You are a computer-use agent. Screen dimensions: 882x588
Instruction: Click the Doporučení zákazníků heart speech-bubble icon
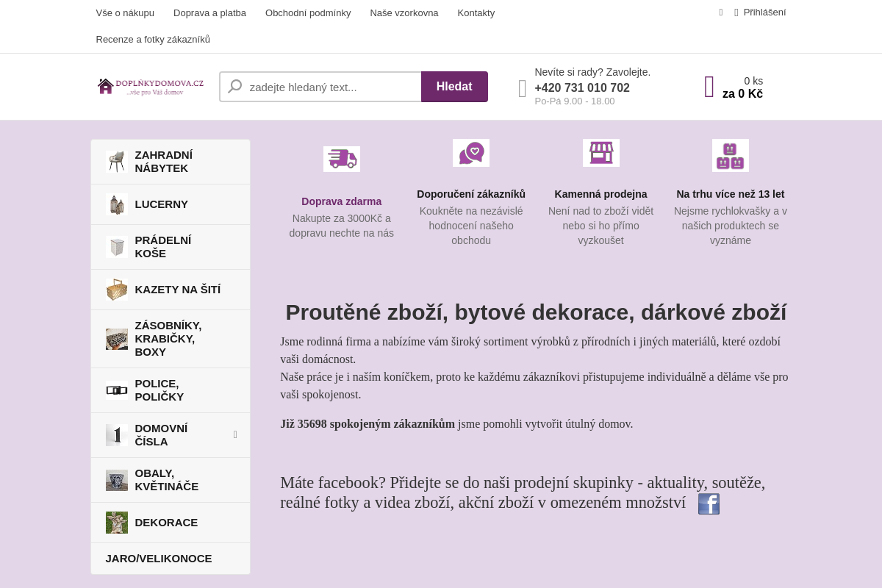click(470, 152)
